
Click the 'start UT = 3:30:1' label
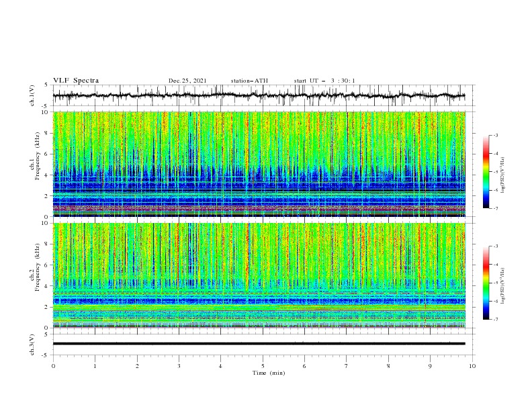tap(324, 81)
